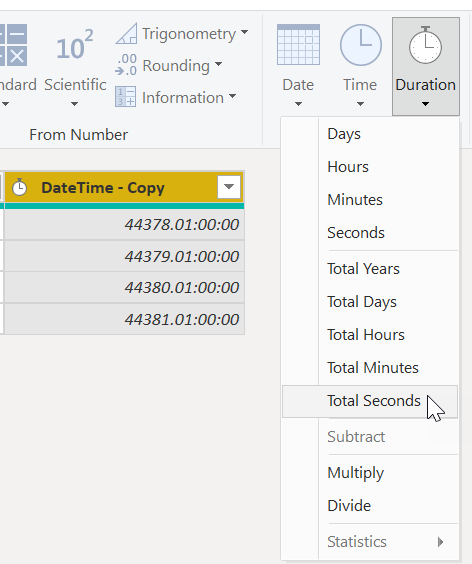Open the Scientific dropdown arrow
Screen dimensions: 472x564
74,104
